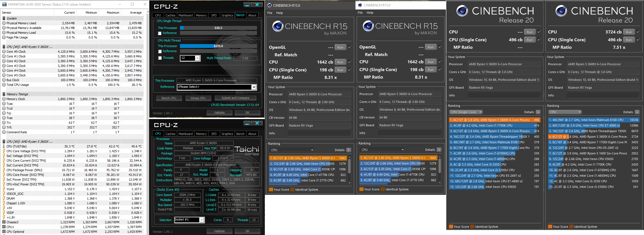Screen dimensions: 644x235
Task: Click the Cinebench icon in the dark R15 title bar
Action: [x=269, y=5]
